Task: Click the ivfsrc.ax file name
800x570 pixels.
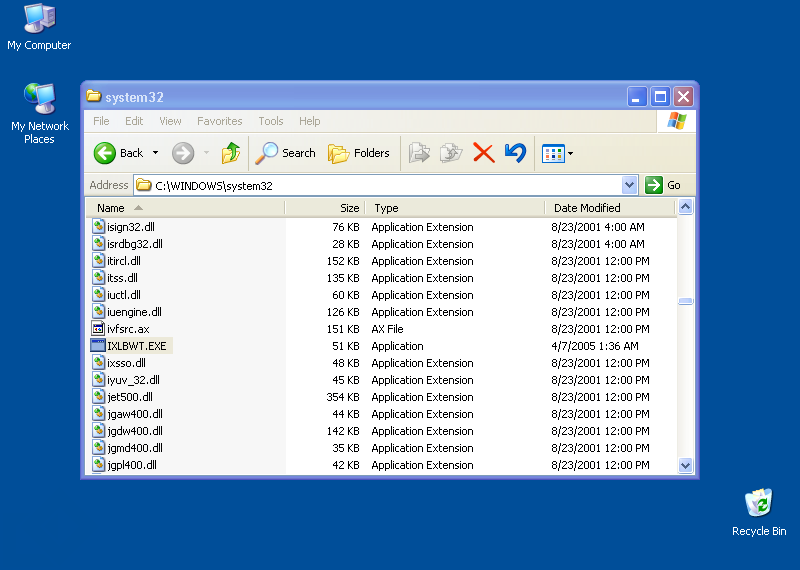Action: click(128, 329)
